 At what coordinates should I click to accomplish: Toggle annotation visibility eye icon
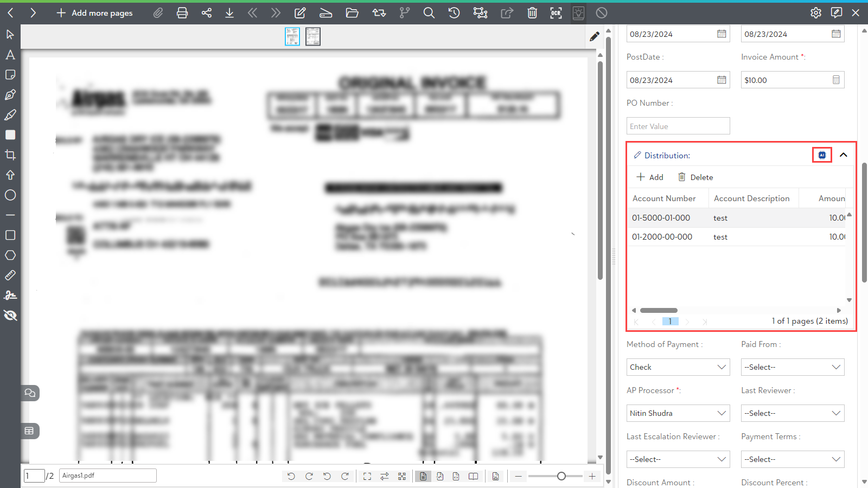[x=10, y=316]
